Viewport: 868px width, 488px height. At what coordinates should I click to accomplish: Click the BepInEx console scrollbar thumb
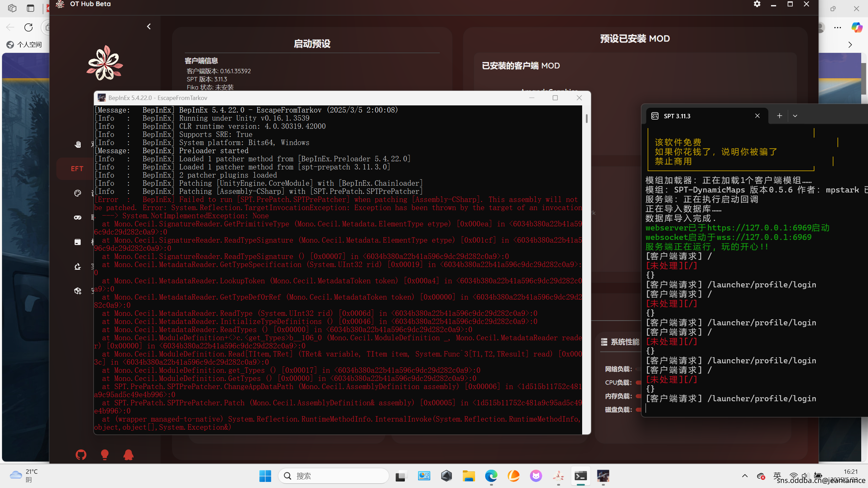(x=587, y=118)
